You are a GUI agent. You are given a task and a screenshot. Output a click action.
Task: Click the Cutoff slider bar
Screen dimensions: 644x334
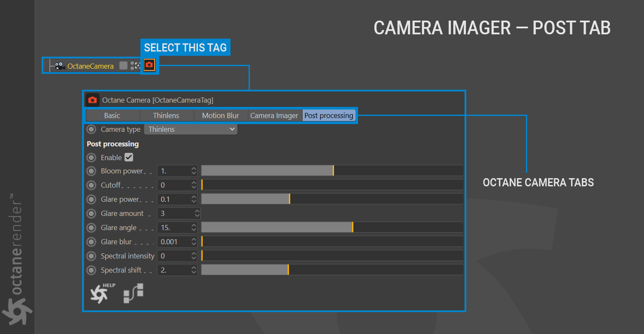tap(332, 185)
